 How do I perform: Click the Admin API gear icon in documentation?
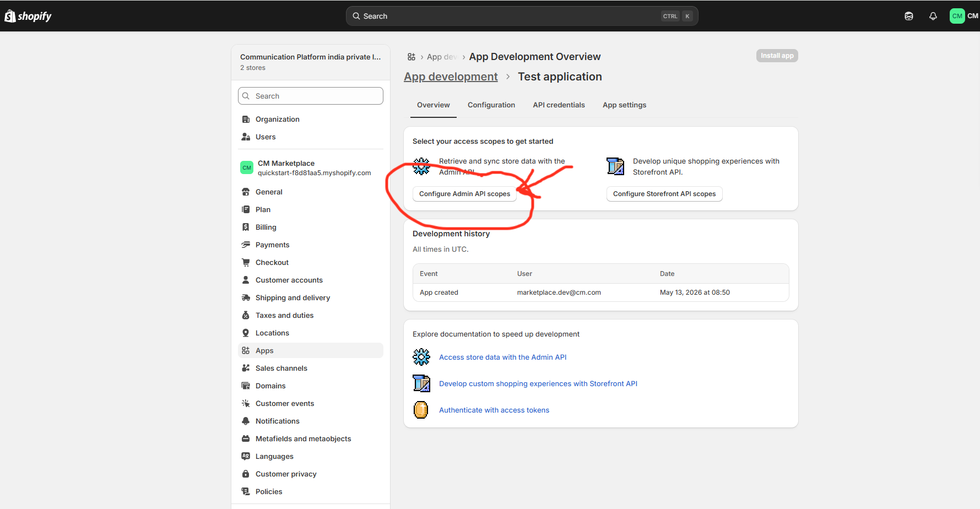pyautogui.click(x=421, y=357)
